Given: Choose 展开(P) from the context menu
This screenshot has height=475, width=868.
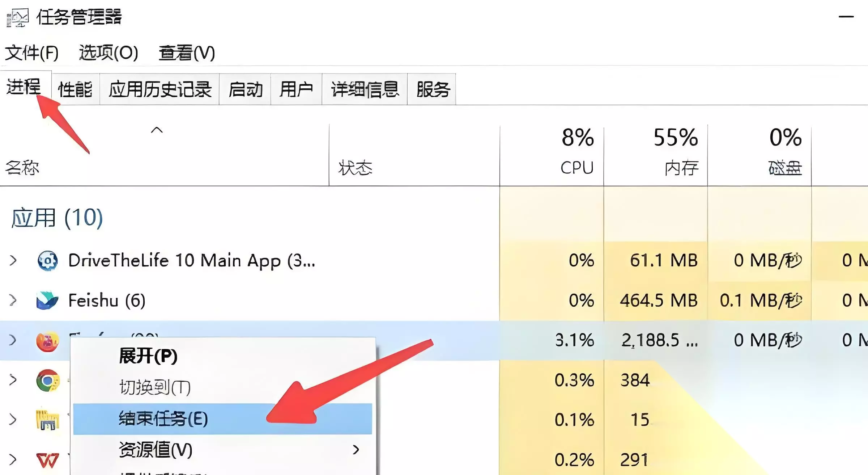Looking at the screenshot, I should point(148,356).
